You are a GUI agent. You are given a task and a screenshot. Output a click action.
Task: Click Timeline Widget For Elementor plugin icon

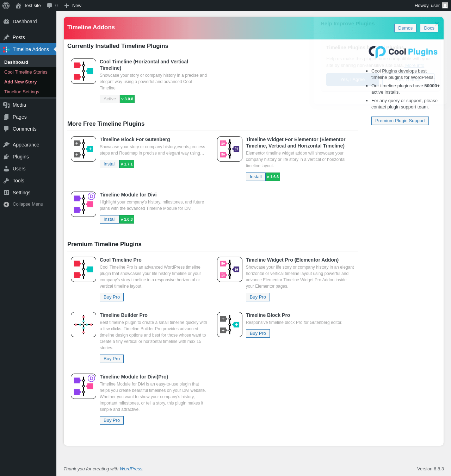click(230, 149)
